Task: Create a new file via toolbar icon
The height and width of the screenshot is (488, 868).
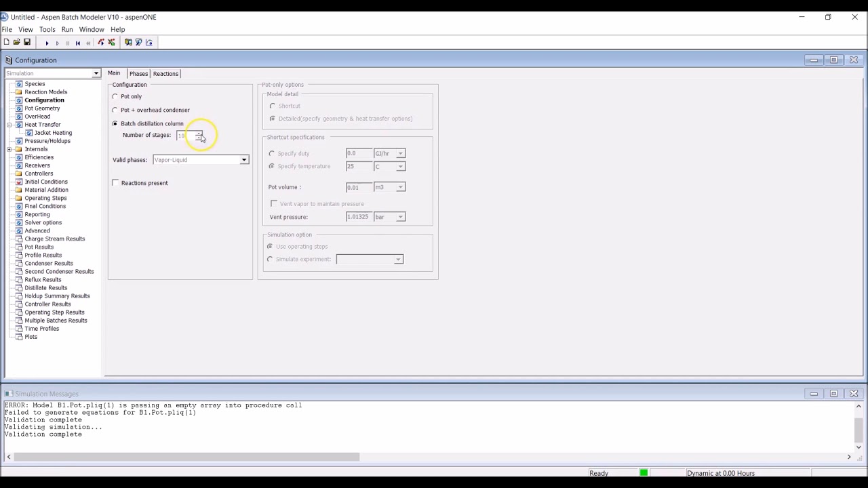Action: click(x=6, y=43)
